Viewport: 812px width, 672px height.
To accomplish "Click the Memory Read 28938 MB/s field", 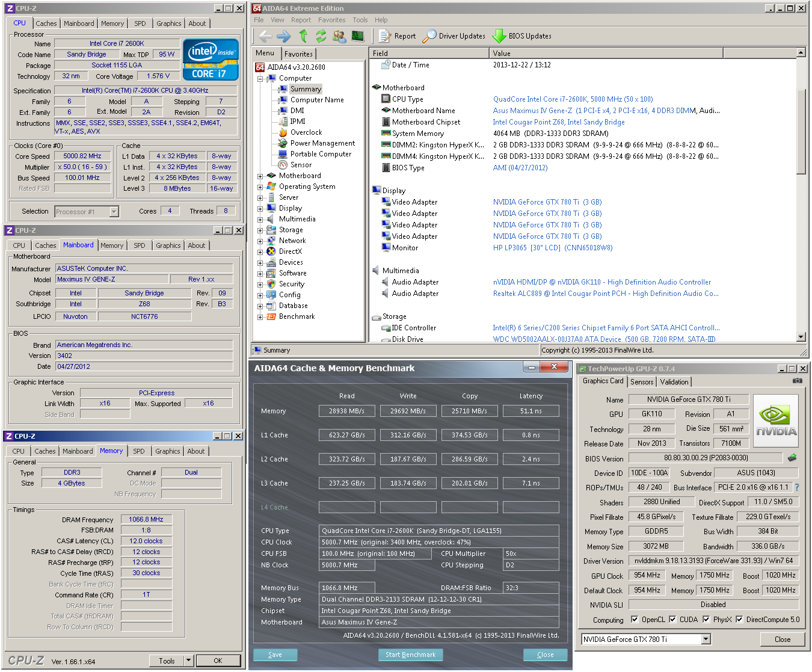I will [347, 411].
